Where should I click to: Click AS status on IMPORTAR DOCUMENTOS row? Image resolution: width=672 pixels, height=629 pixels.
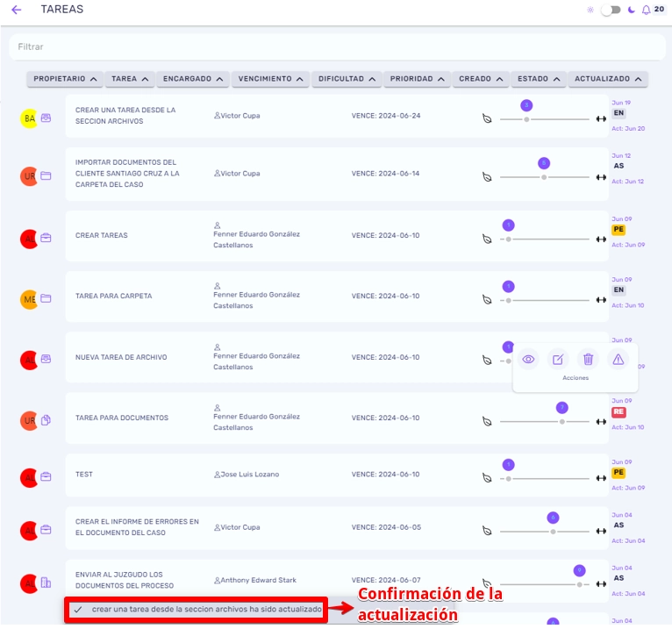tap(618, 166)
